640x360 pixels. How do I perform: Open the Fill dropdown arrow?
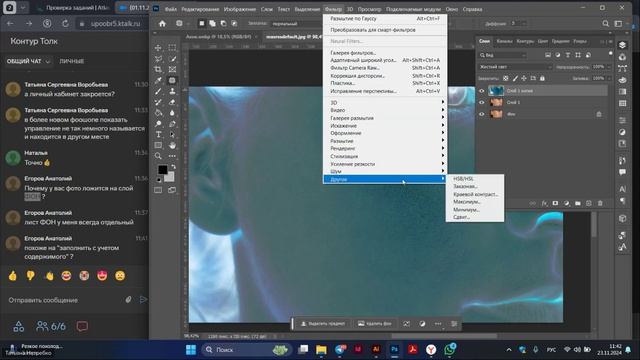pyautogui.click(x=609, y=78)
